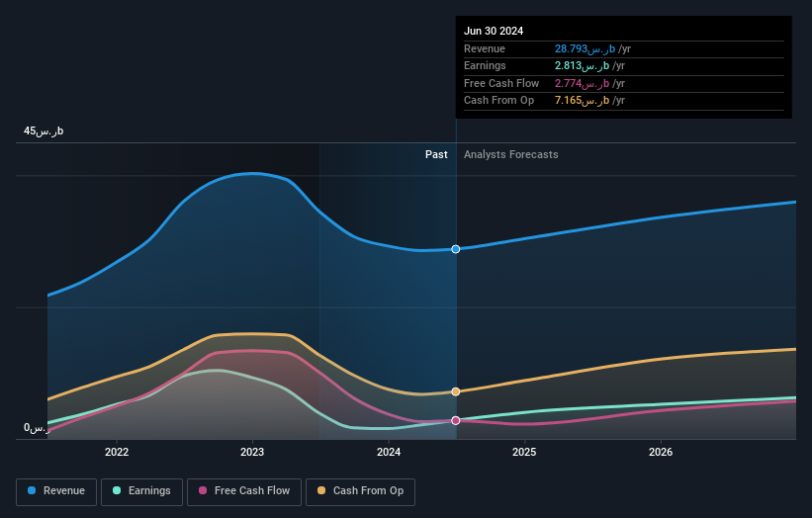Toggle the Free Cash Flow legend button
This screenshot has width=812, height=518.
coord(244,491)
